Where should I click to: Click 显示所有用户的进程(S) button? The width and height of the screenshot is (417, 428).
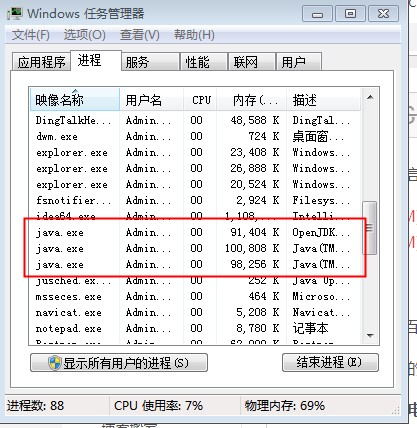[119, 362]
